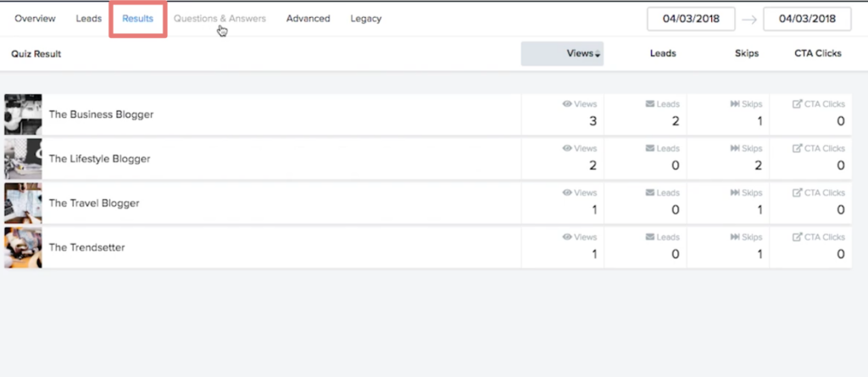
Task: Open the start date field 04/03/2018
Action: 691,19
